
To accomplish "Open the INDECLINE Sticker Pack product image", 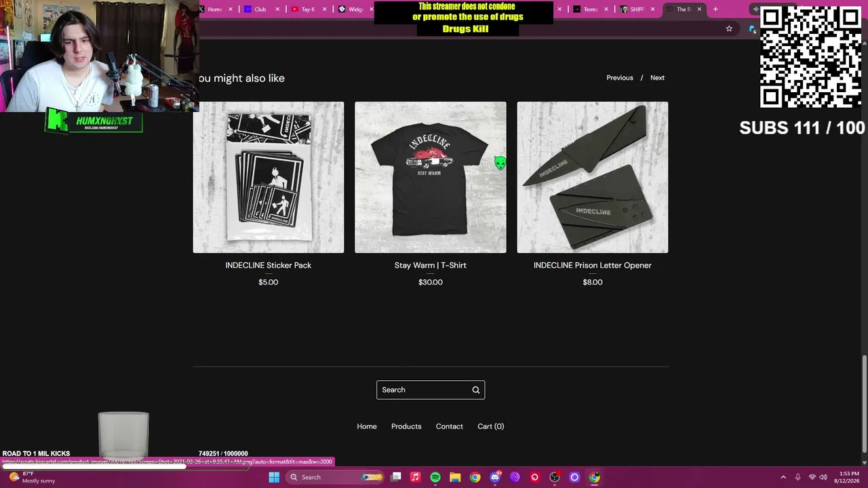I will point(269,178).
